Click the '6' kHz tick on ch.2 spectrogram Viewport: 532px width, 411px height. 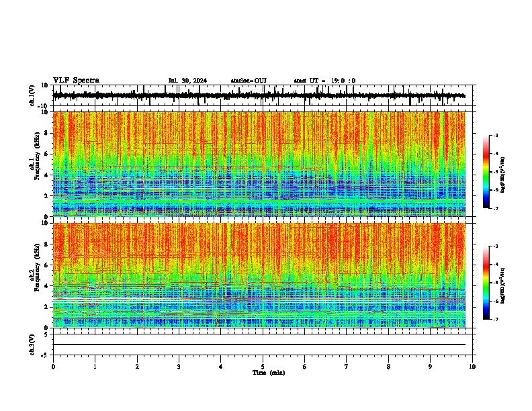[x=46, y=265]
